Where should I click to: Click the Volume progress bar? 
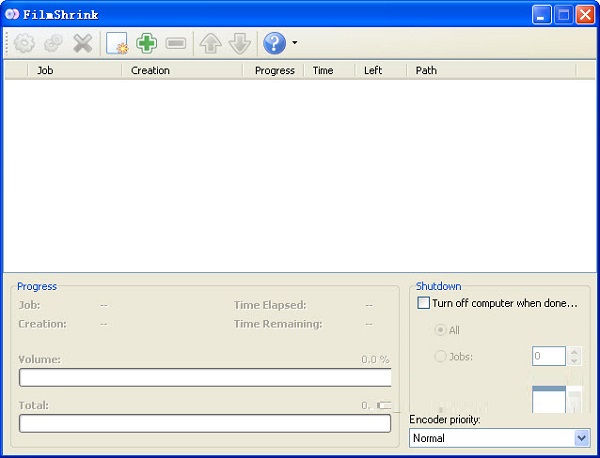point(205,377)
